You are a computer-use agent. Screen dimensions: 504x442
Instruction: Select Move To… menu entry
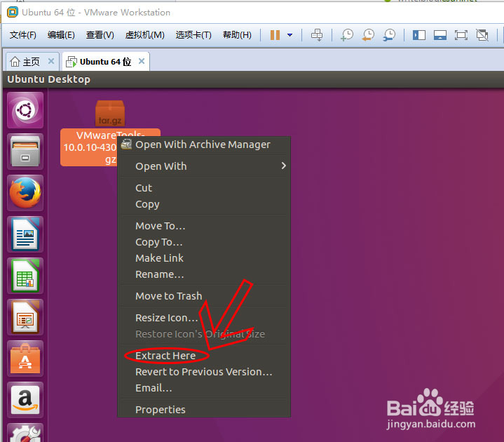(204, 226)
